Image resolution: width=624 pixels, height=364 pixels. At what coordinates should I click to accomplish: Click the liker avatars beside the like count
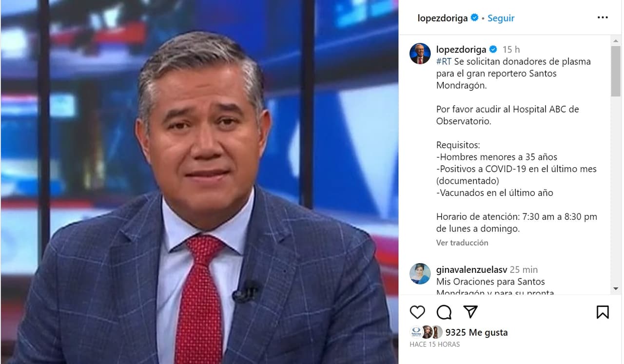click(427, 332)
